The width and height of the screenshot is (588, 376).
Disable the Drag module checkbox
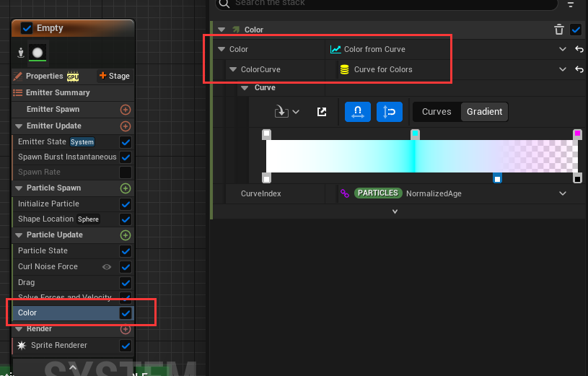[x=126, y=283]
